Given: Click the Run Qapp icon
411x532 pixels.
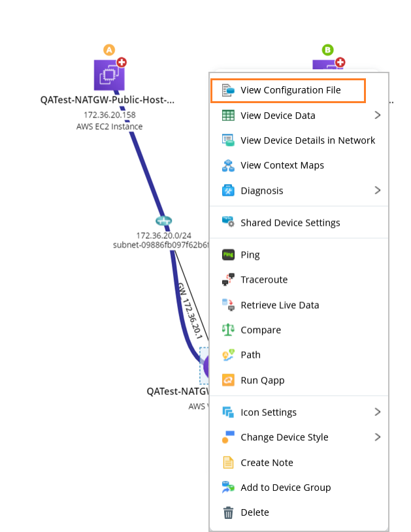Looking at the screenshot, I should 228,380.
